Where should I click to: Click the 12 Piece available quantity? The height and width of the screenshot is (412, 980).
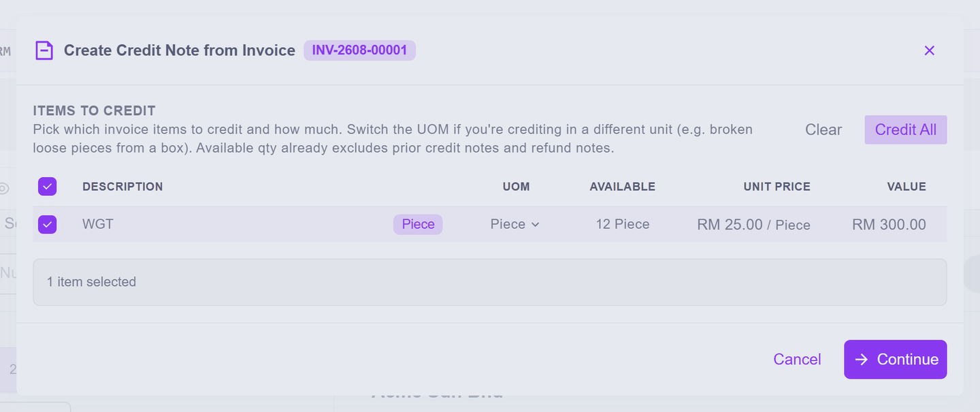coord(623,224)
